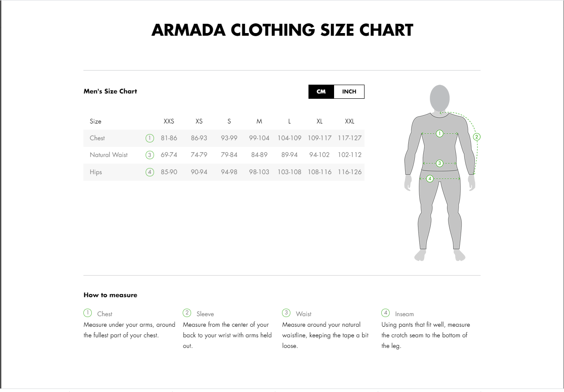Click the sleeve marker 2 on the figure's arm
This screenshot has width=564, height=392.
[476, 137]
